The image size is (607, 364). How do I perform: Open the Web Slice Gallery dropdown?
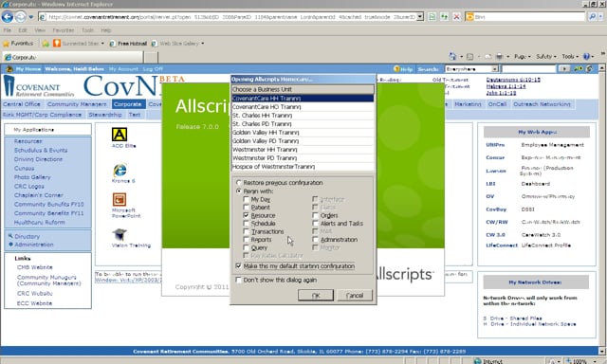pyautogui.click(x=202, y=44)
